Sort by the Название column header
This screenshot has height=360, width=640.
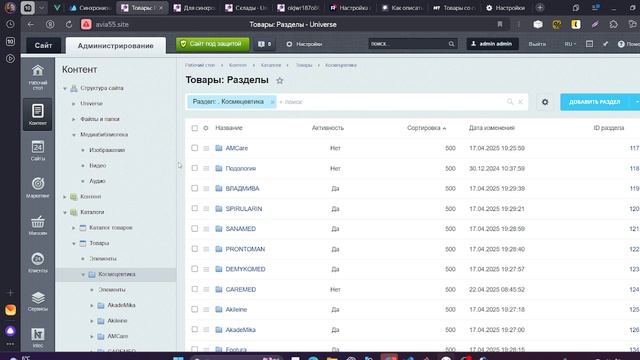[229, 128]
